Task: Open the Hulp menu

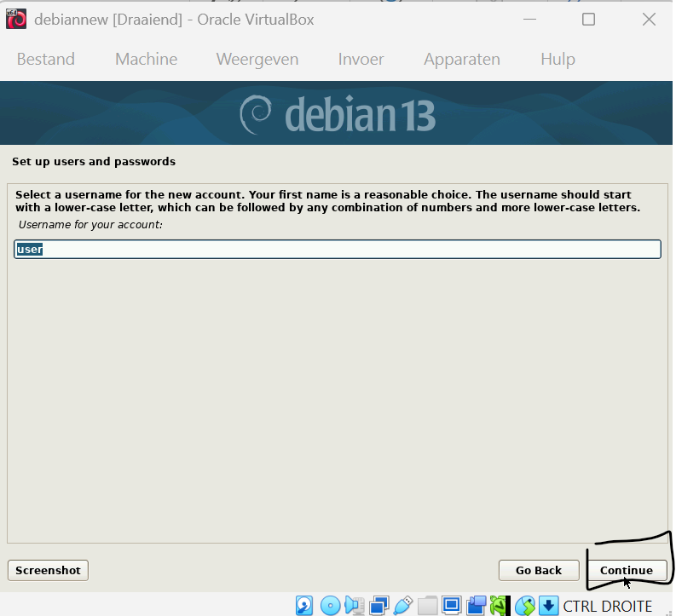Action: pyautogui.click(x=558, y=59)
